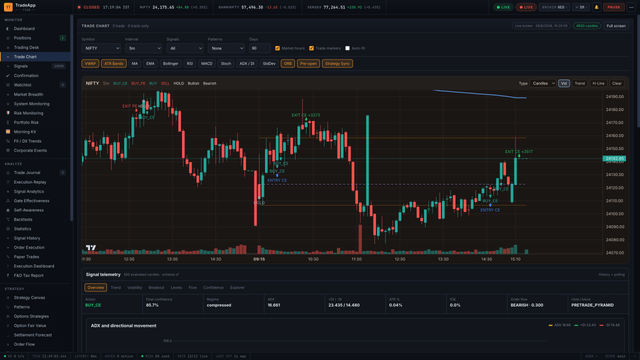Image resolution: width=640 pixels, height=360 pixels.
Task: Click the Dashboard icon in sidebar
Action: pos(8,29)
